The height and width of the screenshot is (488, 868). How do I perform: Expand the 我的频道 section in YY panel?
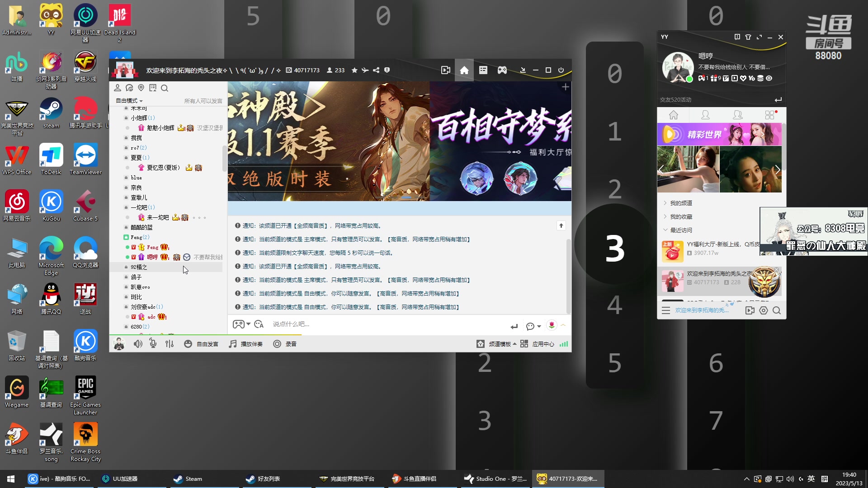[679, 202]
